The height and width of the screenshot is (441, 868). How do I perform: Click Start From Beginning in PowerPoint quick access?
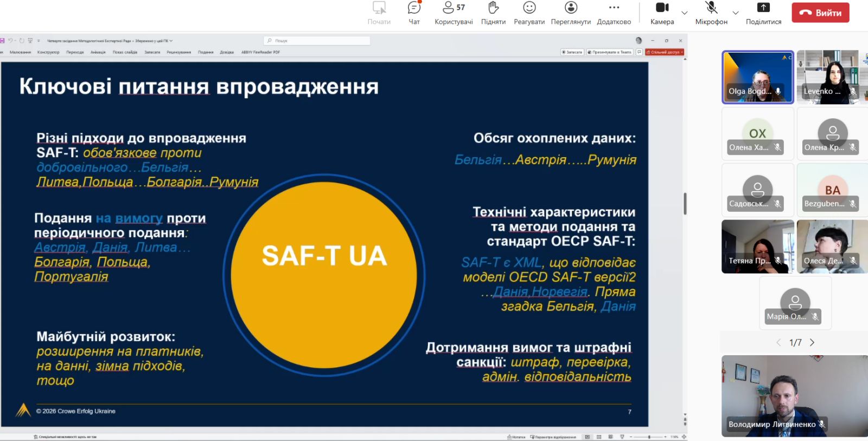[30, 41]
